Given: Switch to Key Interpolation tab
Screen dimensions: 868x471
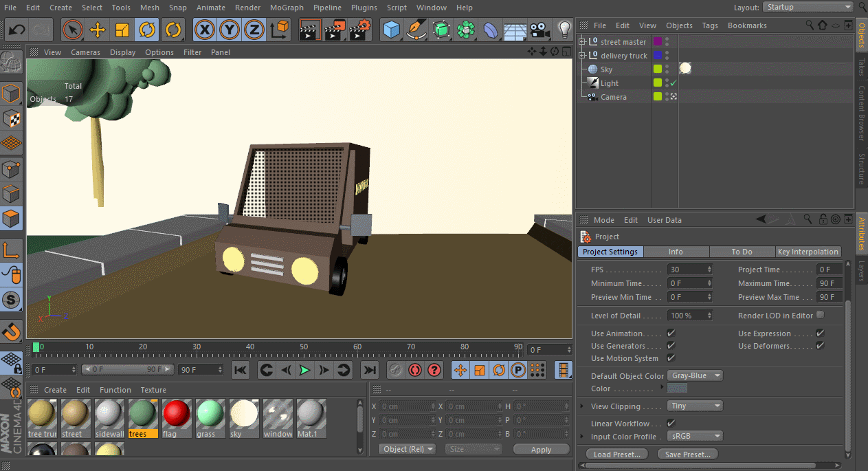Looking at the screenshot, I should [808, 252].
